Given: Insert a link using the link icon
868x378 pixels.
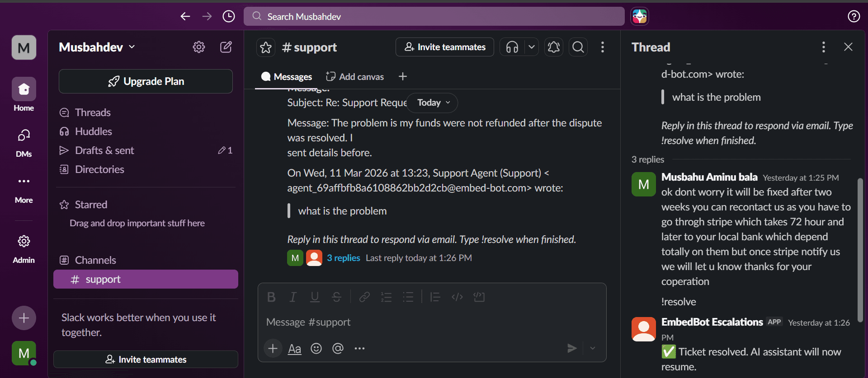Looking at the screenshot, I should 364,297.
